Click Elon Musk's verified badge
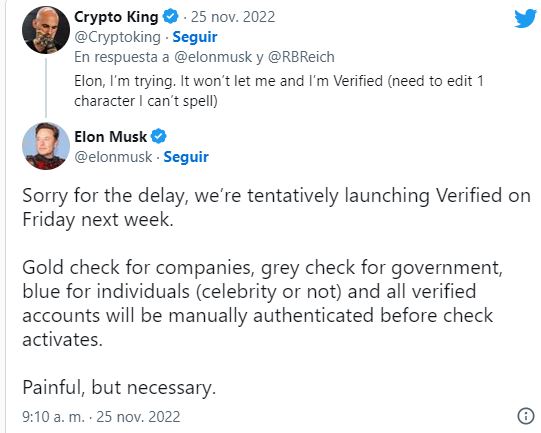 pos(159,136)
